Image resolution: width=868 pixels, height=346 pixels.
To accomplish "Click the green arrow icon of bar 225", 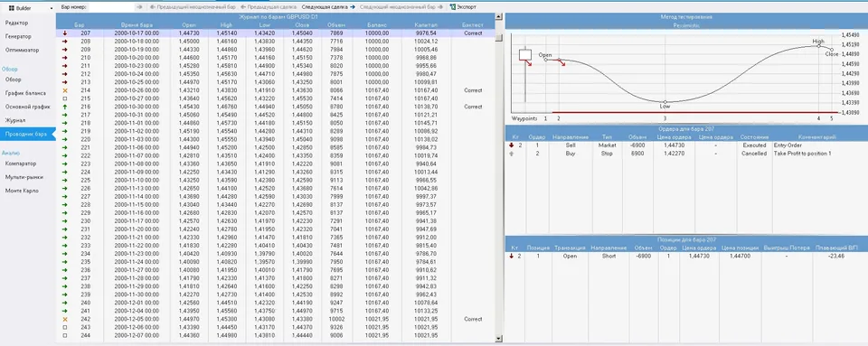I will 65,180.
